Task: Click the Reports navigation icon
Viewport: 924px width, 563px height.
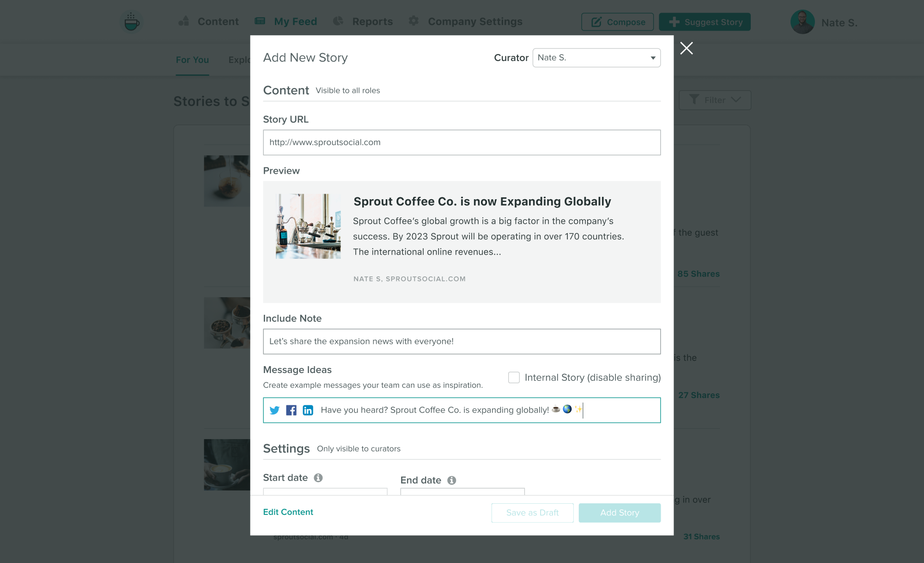Action: (x=339, y=22)
